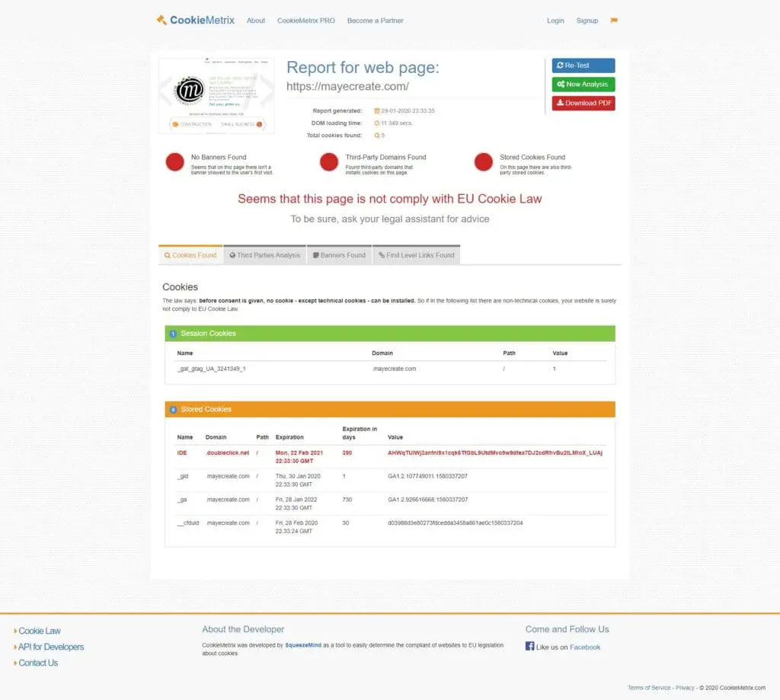
Task: Click Stored Cookies count badge
Action: coord(173,410)
